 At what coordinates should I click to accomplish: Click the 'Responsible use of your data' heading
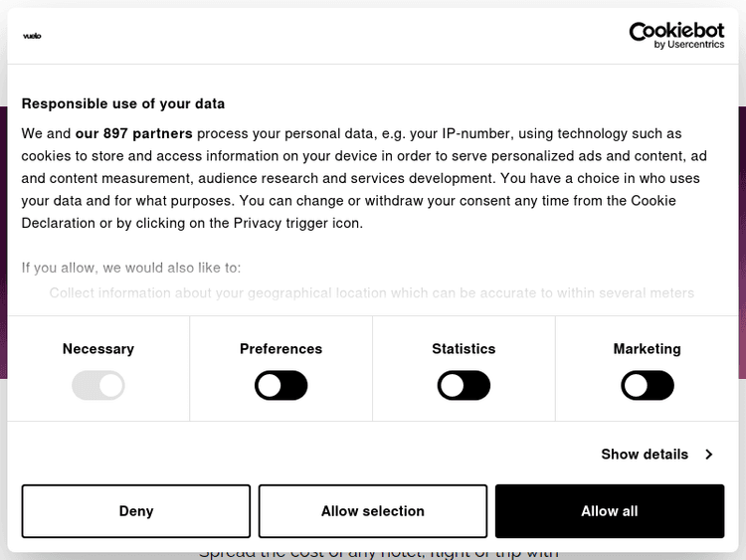(x=123, y=103)
